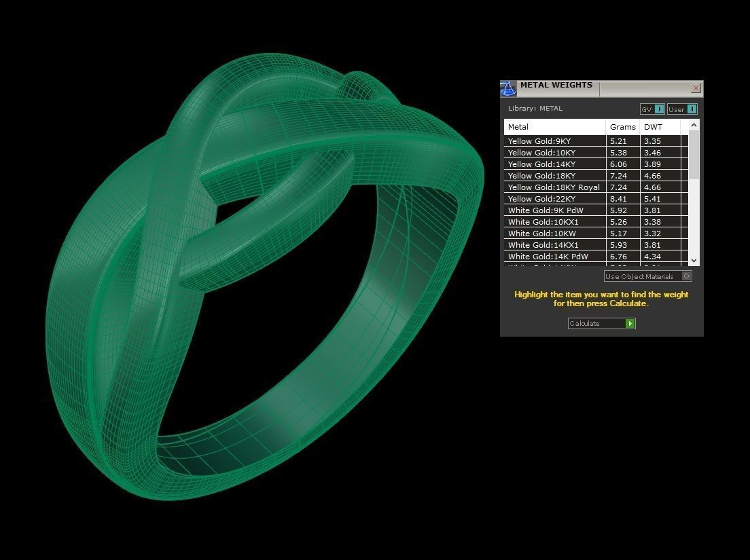Click the Metal Weights panel logo icon
Screen dimensions: 750x560
point(508,88)
